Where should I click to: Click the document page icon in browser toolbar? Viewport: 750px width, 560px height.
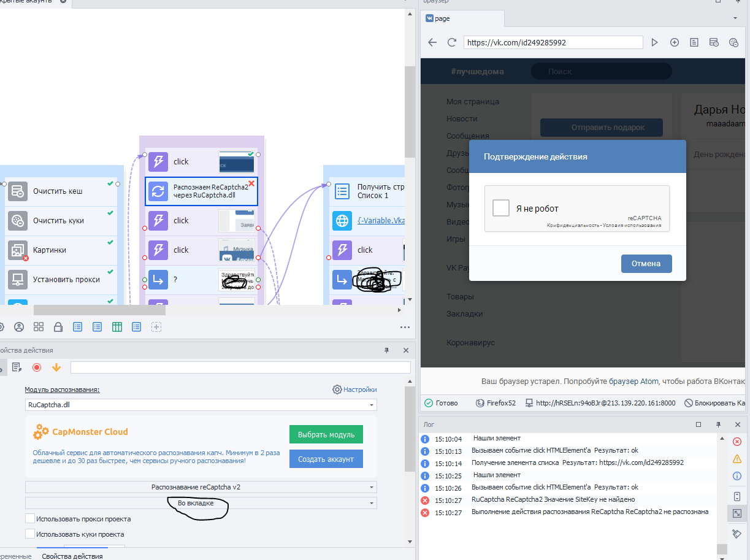point(694,42)
